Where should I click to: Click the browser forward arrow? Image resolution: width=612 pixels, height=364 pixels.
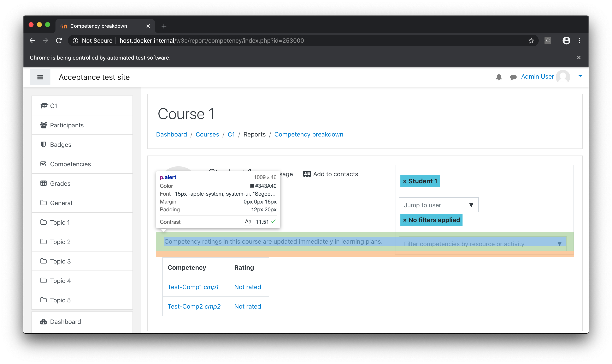45,41
